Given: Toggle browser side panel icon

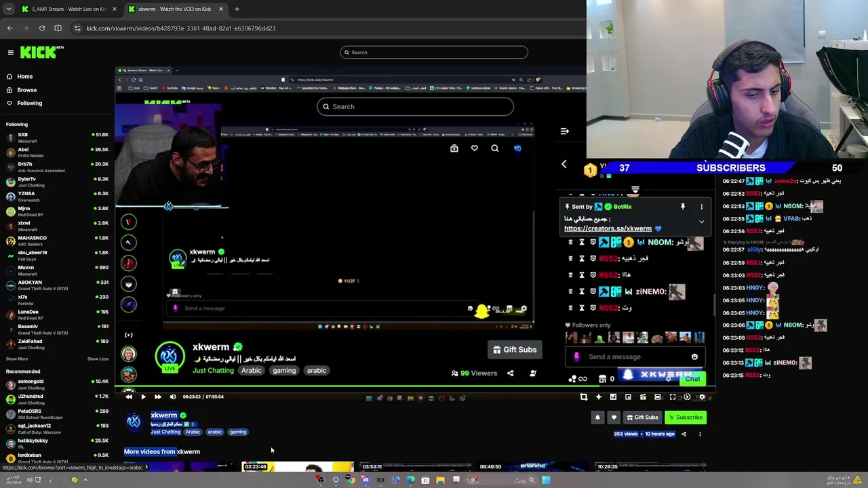Looking at the screenshot, I should 58,28.
